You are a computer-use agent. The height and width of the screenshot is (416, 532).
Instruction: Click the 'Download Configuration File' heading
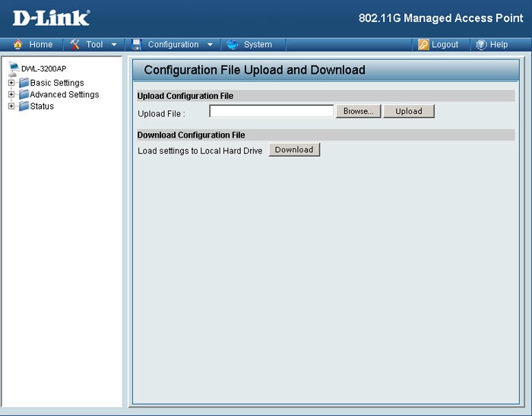[191, 135]
